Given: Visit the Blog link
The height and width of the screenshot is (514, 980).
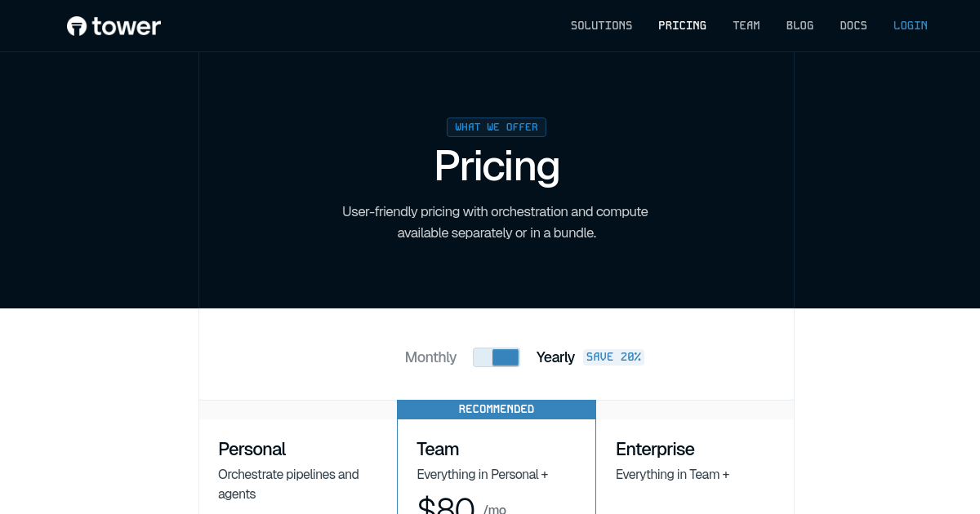Looking at the screenshot, I should pyautogui.click(x=800, y=25).
